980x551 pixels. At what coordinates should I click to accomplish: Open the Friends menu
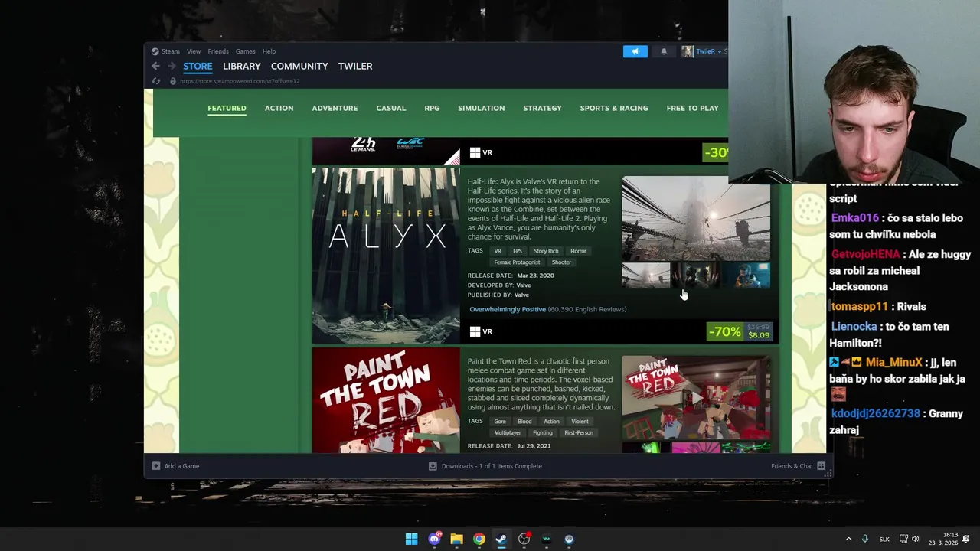tap(218, 51)
